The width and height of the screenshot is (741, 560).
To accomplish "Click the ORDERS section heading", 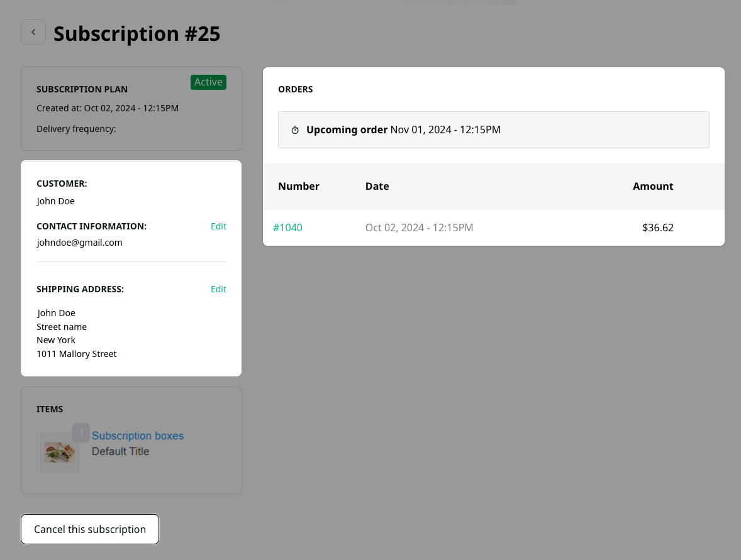I will (296, 89).
